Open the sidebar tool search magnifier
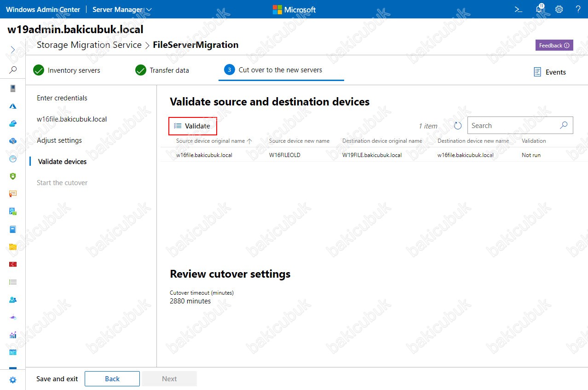Screen dimensions: 588x390 click(13, 70)
